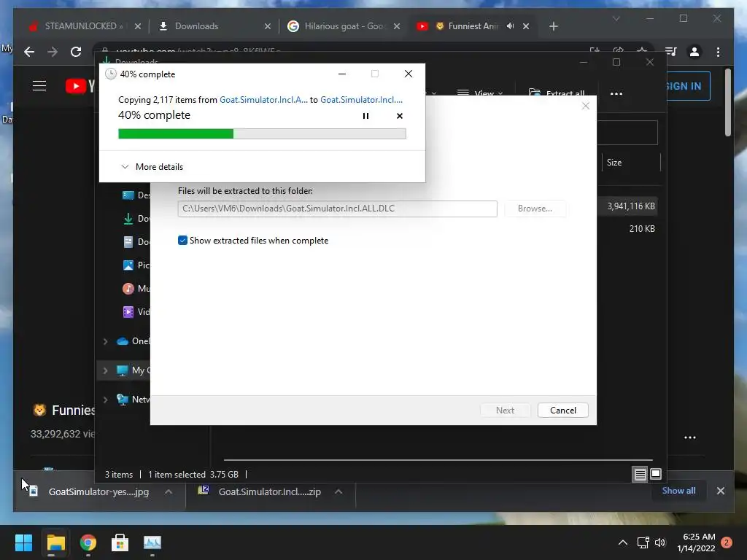The height and width of the screenshot is (560, 747).
Task: Expand the My Computer tree node
Action: (x=105, y=370)
